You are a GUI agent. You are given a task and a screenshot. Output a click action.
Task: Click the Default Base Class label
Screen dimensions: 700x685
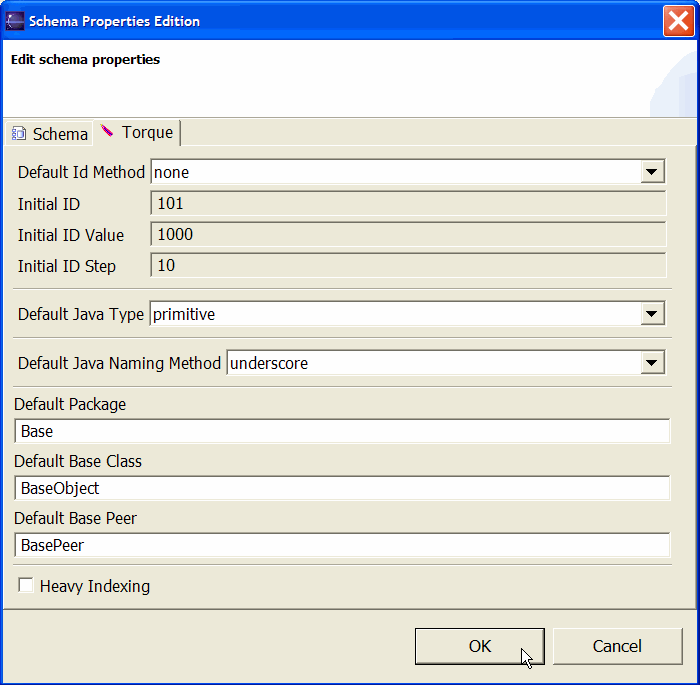point(78,461)
